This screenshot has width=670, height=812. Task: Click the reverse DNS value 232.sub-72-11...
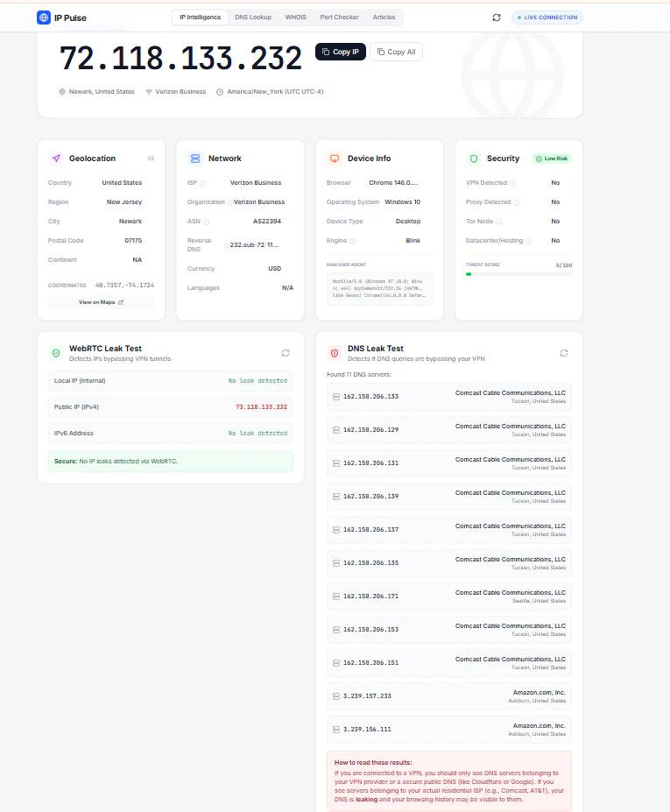pyautogui.click(x=254, y=245)
